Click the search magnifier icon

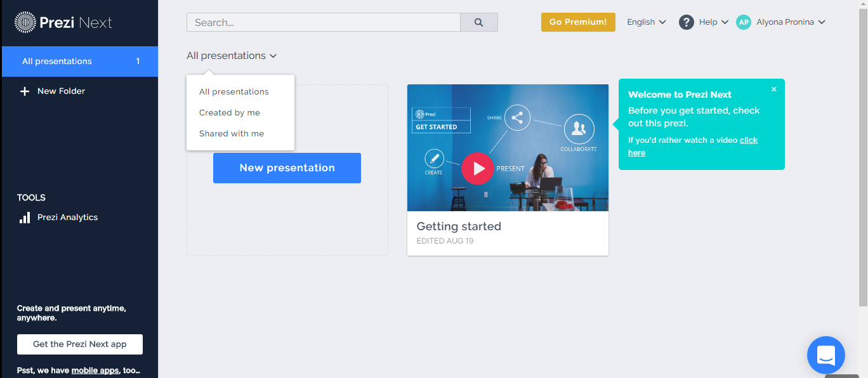click(x=479, y=22)
